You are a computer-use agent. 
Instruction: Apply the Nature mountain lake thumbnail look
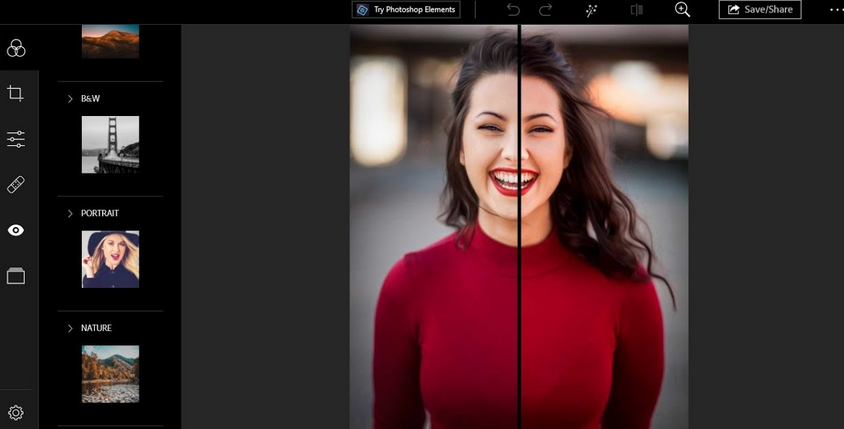(110, 374)
